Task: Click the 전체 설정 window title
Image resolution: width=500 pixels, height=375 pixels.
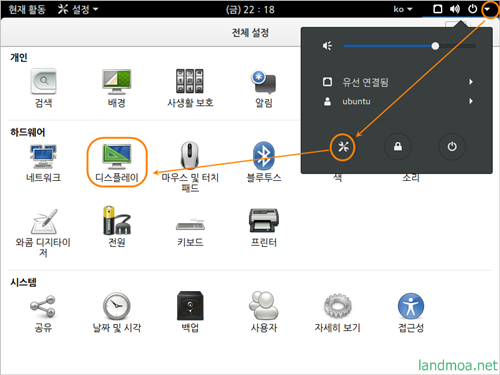Action: [250, 33]
